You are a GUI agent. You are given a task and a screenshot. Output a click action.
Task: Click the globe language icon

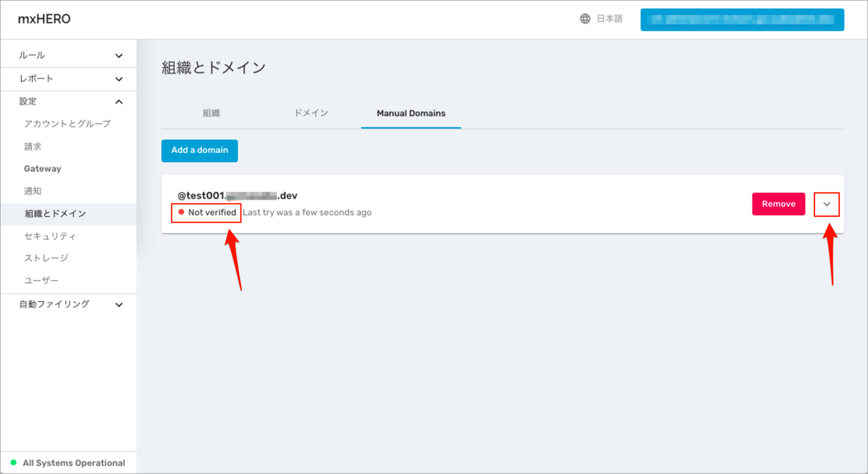tap(585, 19)
